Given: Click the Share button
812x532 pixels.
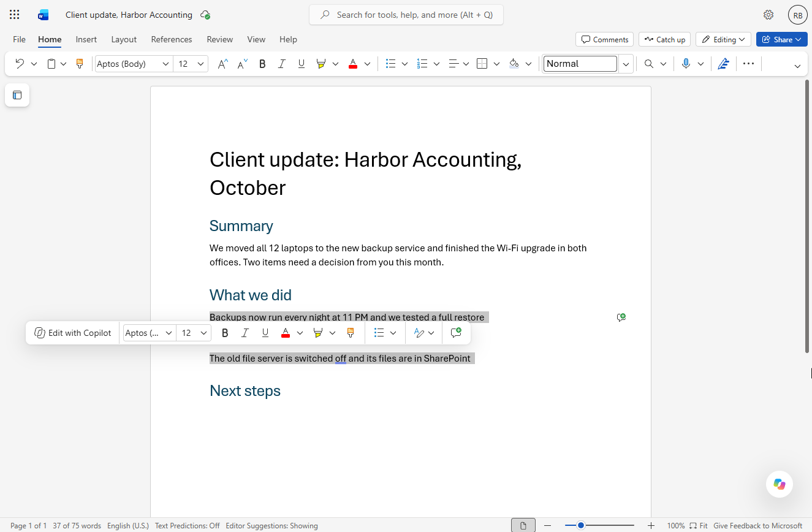Looking at the screenshot, I should [x=781, y=39].
